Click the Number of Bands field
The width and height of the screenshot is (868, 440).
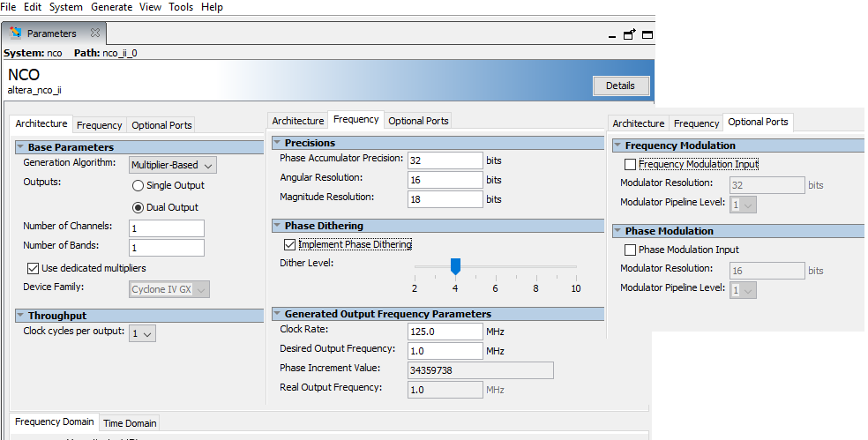click(167, 248)
